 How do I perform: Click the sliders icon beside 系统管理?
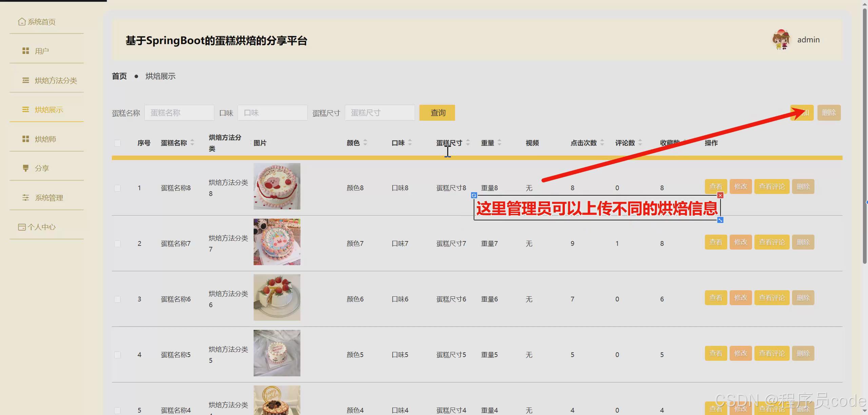click(25, 198)
